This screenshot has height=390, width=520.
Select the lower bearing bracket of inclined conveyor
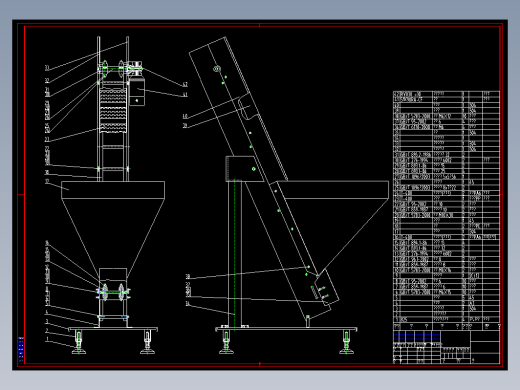pos(326,288)
